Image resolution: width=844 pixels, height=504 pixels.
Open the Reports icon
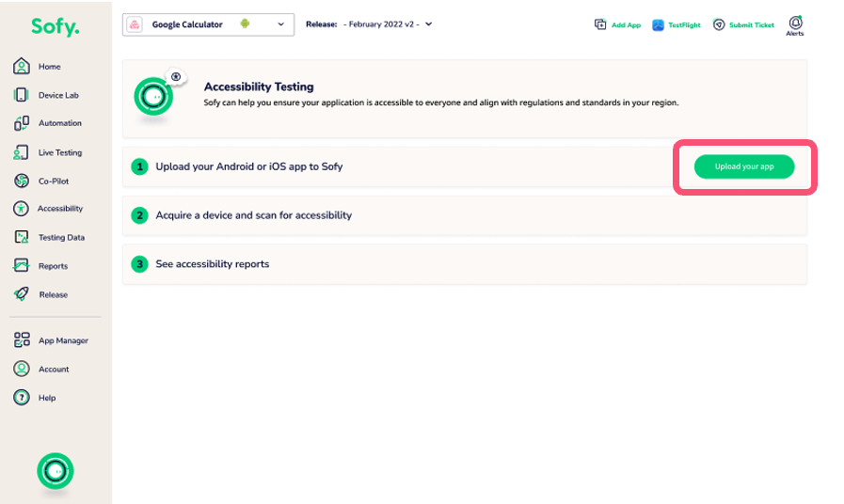pyautogui.click(x=22, y=265)
